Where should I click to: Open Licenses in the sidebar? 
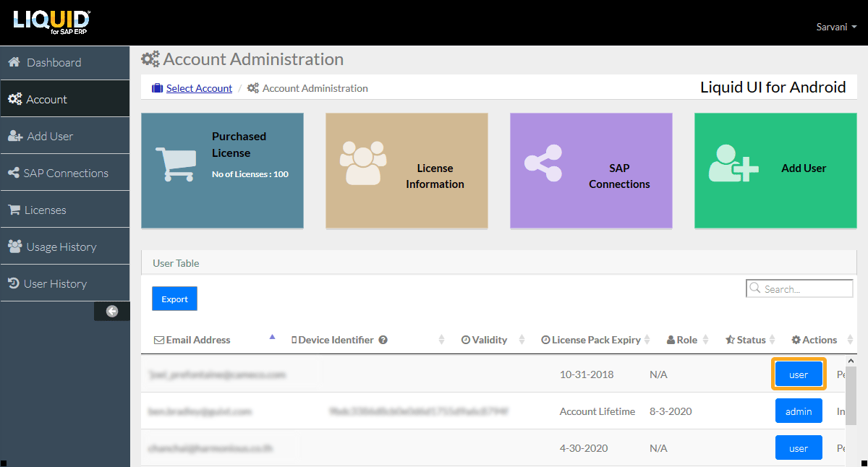(x=65, y=210)
